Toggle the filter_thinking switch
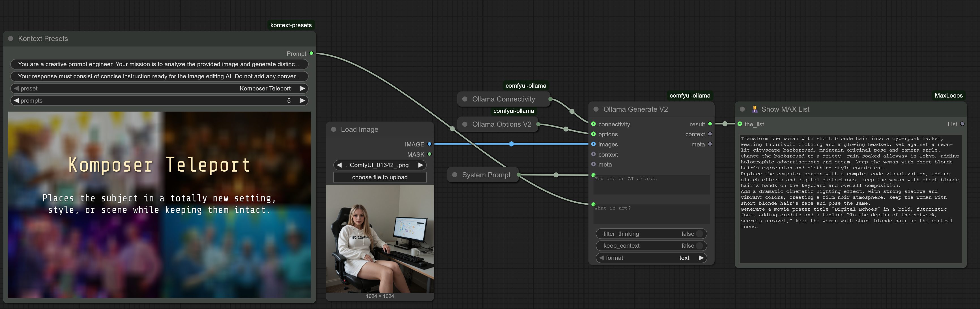Image resolution: width=980 pixels, height=309 pixels. [x=699, y=234]
